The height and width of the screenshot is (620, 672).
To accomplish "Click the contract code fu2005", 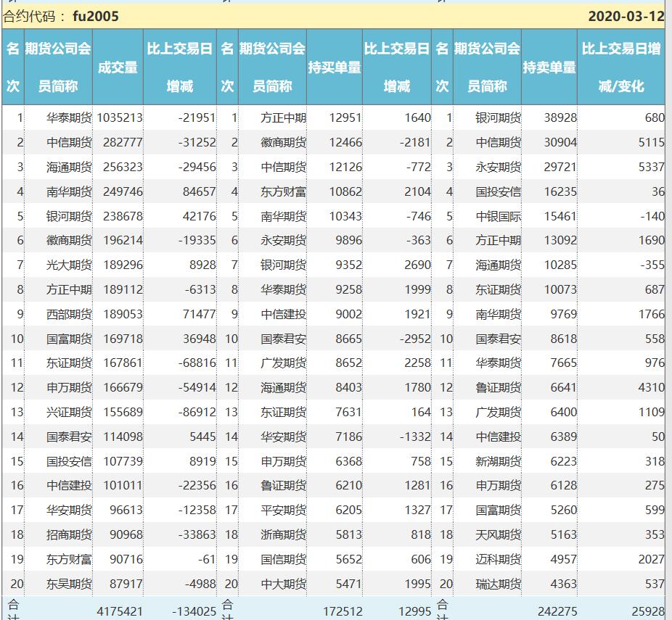I will click(x=96, y=16).
